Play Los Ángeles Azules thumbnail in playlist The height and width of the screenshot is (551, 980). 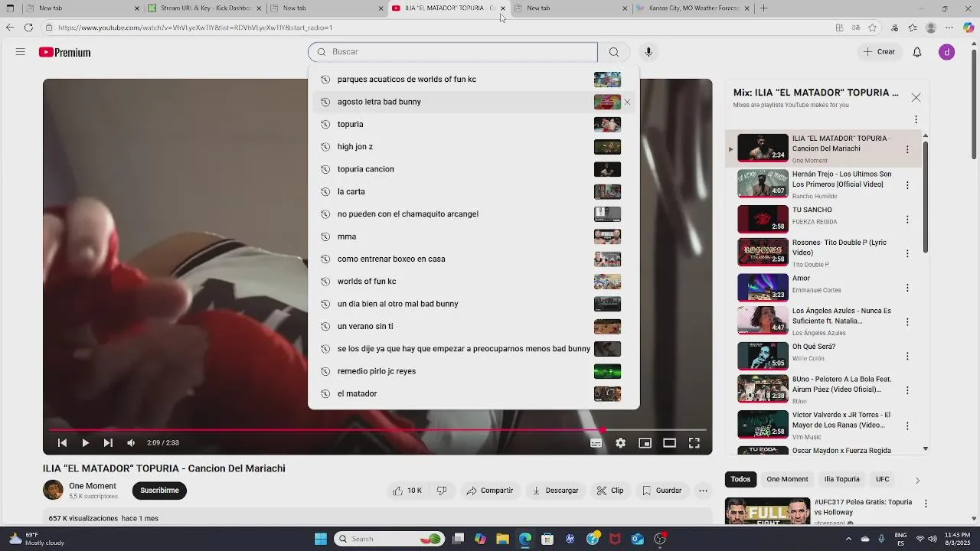[x=763, y=321]
